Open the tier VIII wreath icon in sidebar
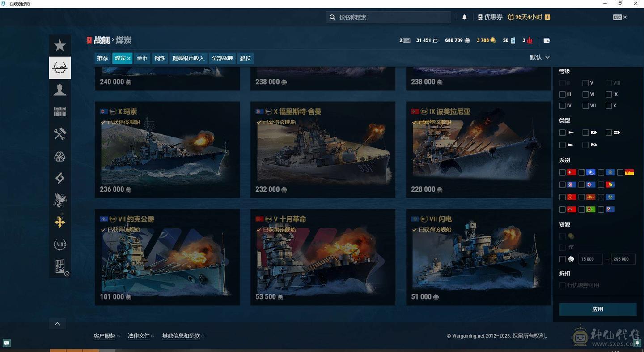Image resolution: width=644 pixels, height=352 pixels. point(59,245)
